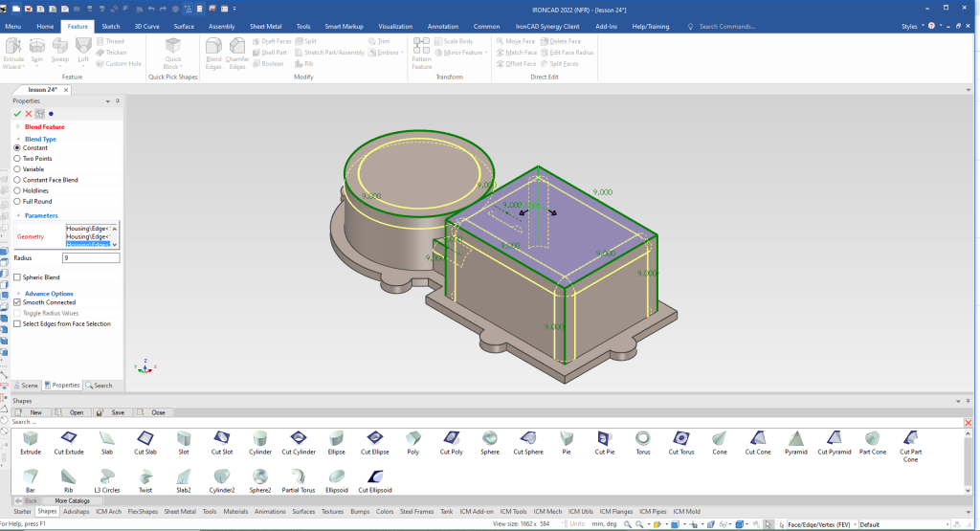980x531 pixels.
Task: Pick the Torus shape from catalog
Action: click(643, 439)
